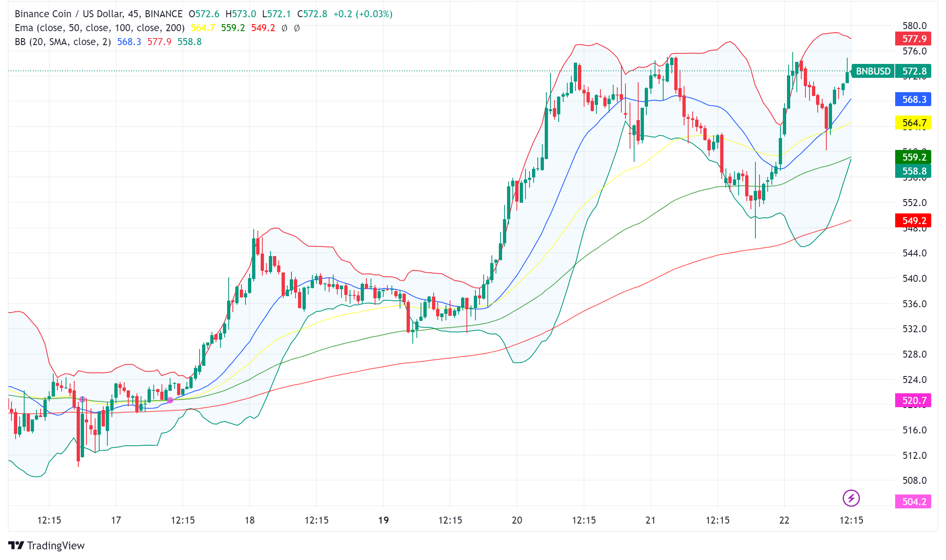This screenshot has height=560, width=946.
Task: Click the high value H573.0
Action: 241,14
